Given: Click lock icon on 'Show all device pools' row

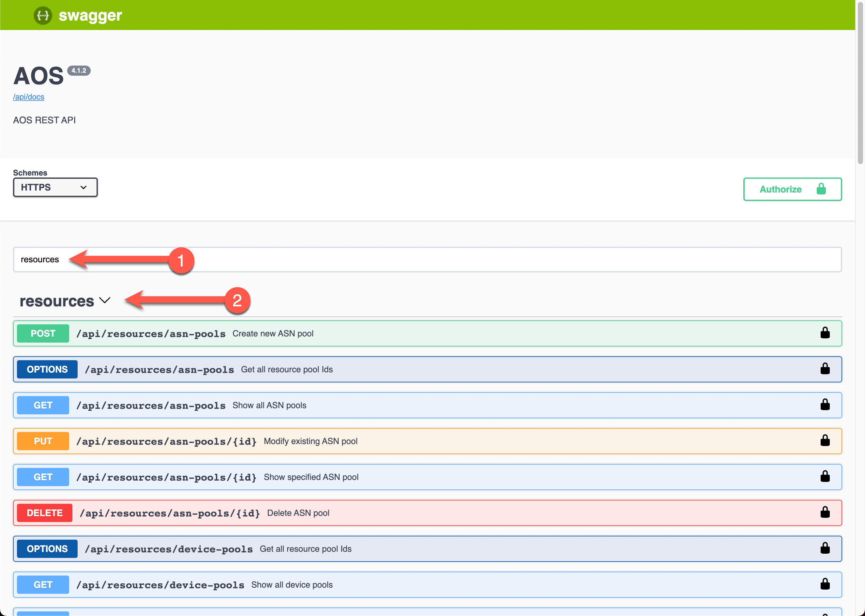Looking at the screenshot, I should (825, 584).
